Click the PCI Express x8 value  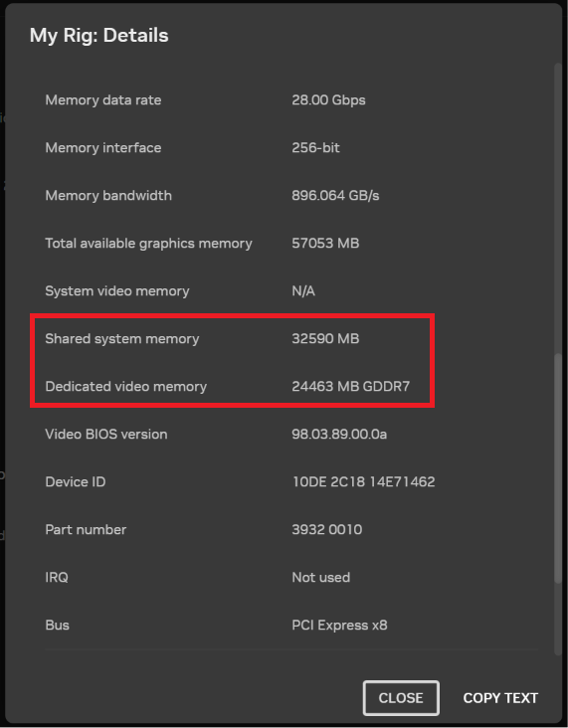(x=339, y=626)
